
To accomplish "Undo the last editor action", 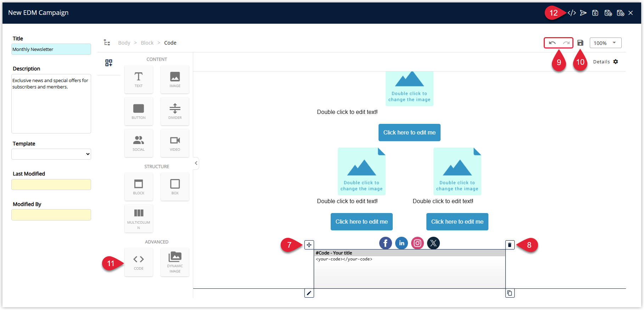I will pos(552,43).
